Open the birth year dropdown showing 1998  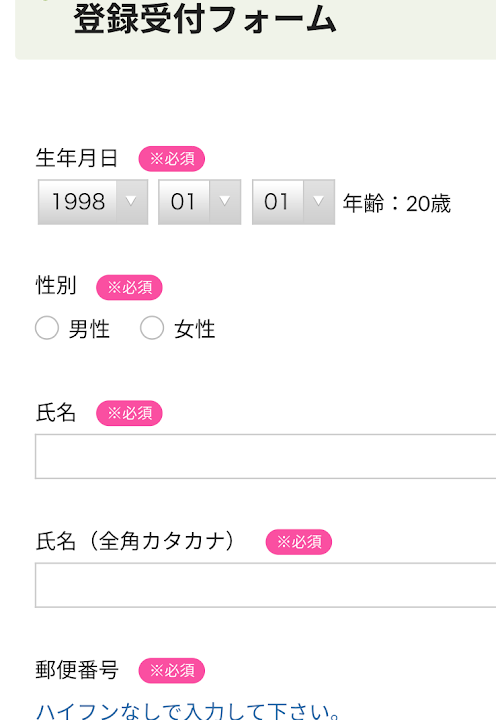[x=93, y=202]
